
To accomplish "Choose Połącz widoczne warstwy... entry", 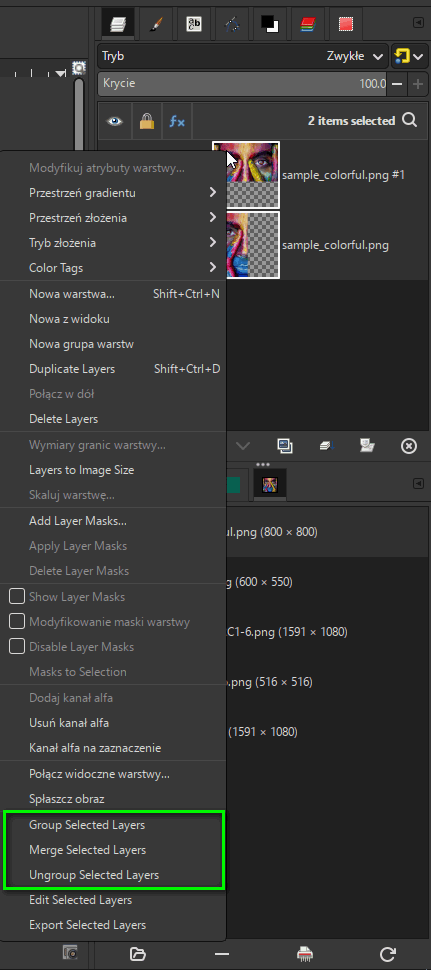I will pos(113,773).
